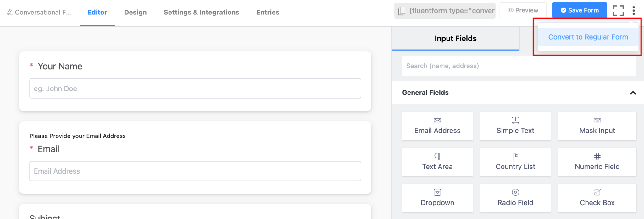Add an Email Address field
Viewport: 644px width, 219px height.
click(x=437, y=126)
